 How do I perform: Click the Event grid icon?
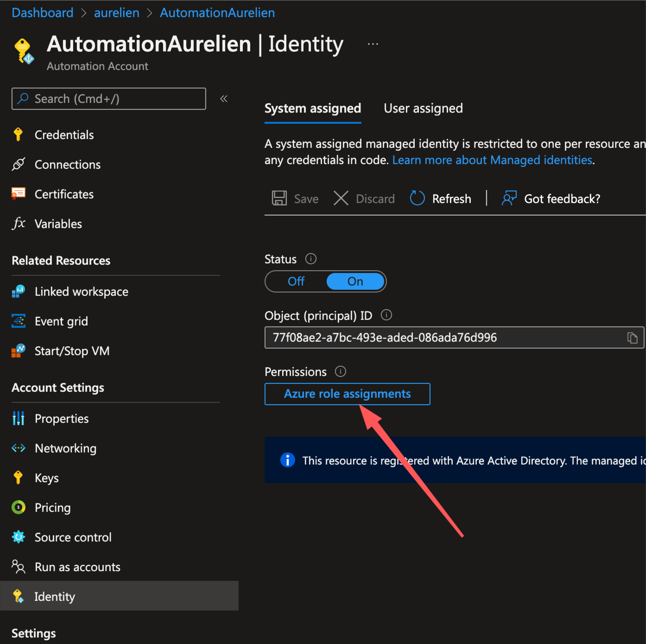(x=18, y=321)
